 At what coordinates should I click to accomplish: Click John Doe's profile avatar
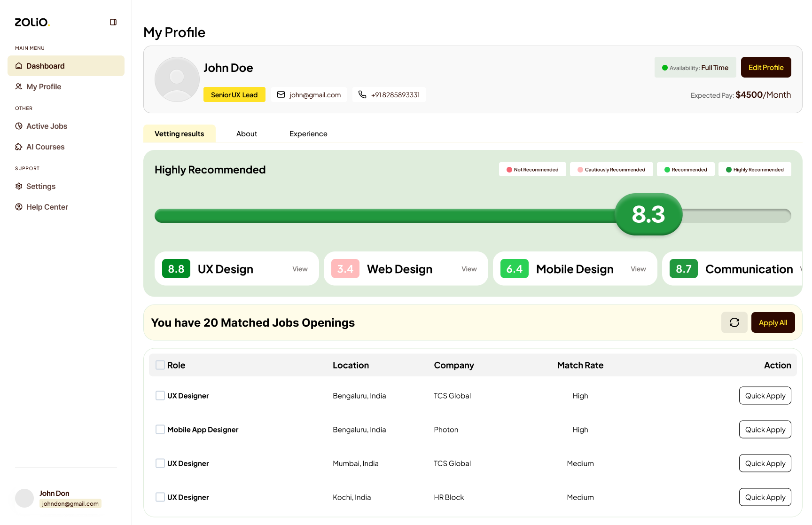tap(177, 79)
